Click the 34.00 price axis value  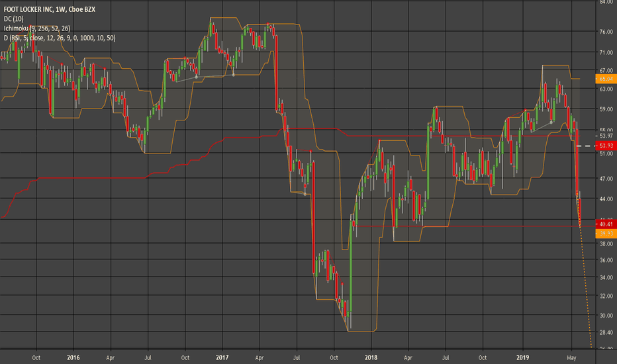tap(606, 277)
